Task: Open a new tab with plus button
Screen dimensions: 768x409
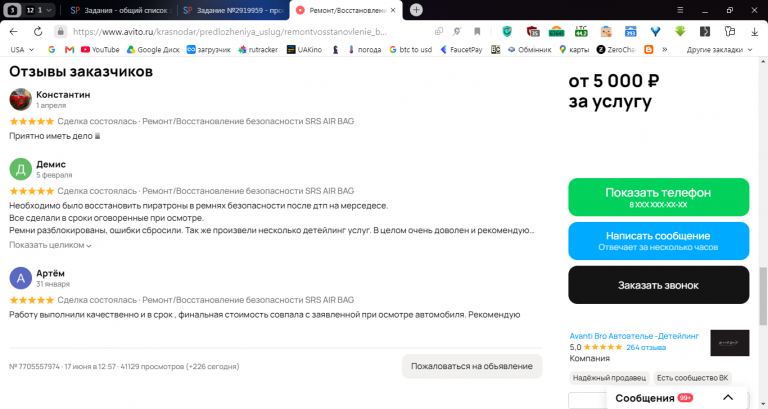Action: click(416, 10)
